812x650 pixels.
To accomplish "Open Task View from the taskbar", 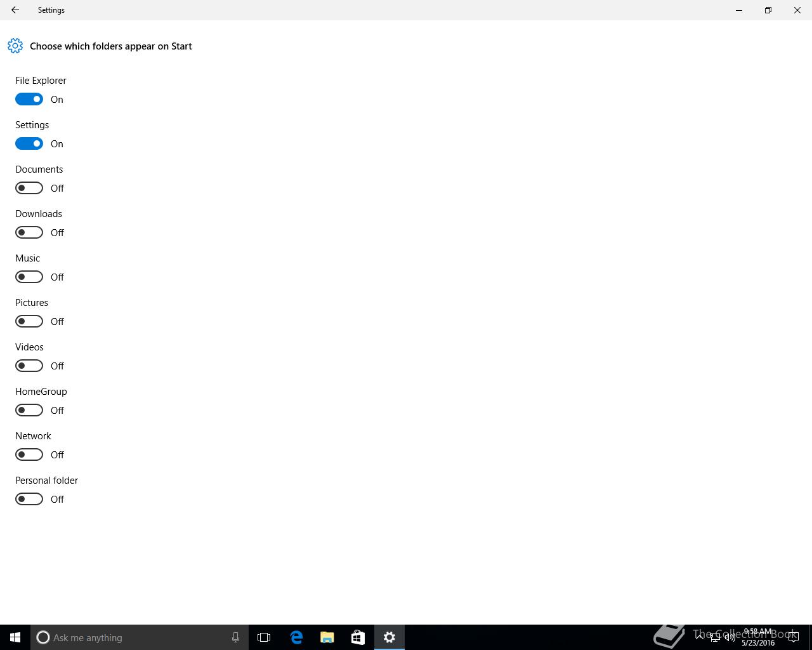I will click(x=264, y=637).
